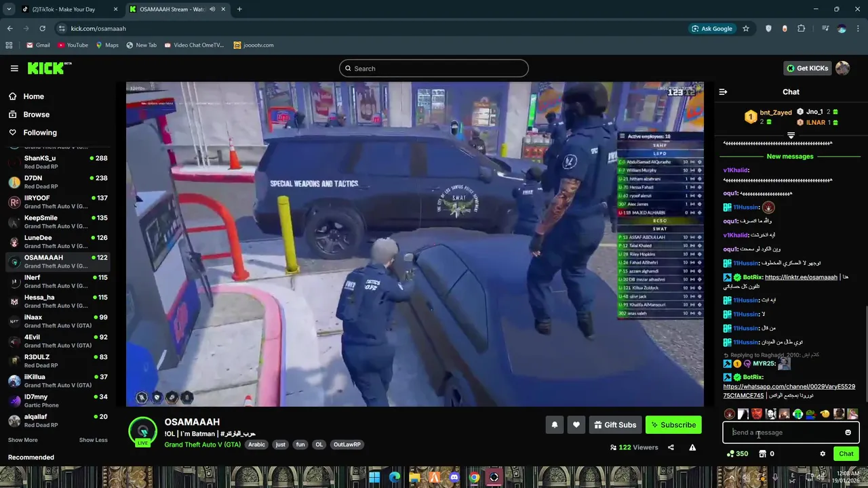Open the Video Chat OmeTV bookmark
This screenshot has width=868, height=488.
tap(194, 45)
